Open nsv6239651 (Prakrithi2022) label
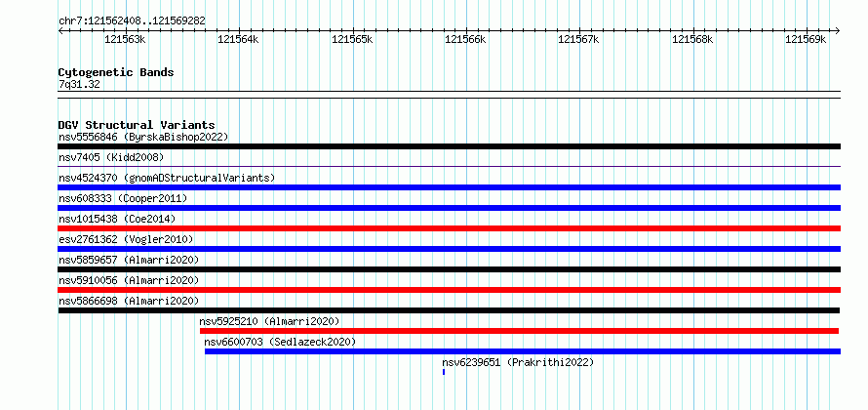 click(x=518, y=362)
